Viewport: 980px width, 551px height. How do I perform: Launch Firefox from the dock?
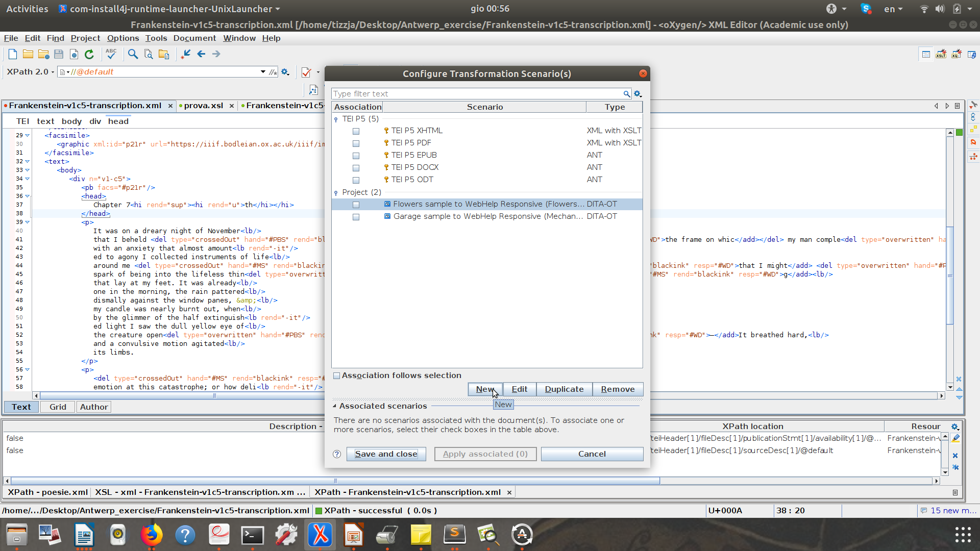pos(152,535)
